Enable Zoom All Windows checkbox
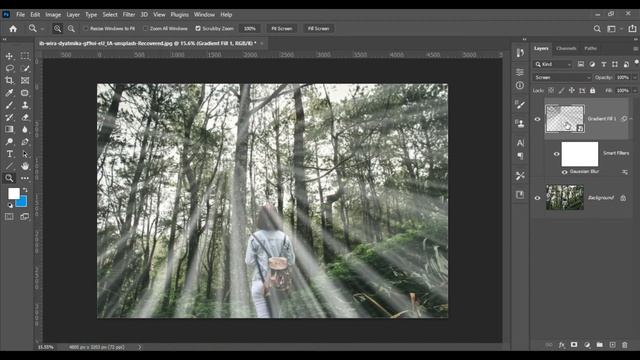 pyautogui.click(x=145, y=29)
